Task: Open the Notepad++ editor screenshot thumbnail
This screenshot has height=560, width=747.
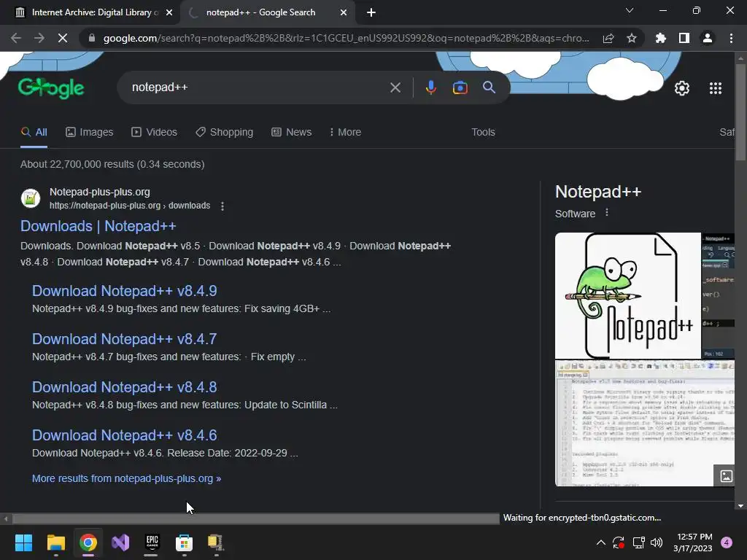Action: (645, 424)
